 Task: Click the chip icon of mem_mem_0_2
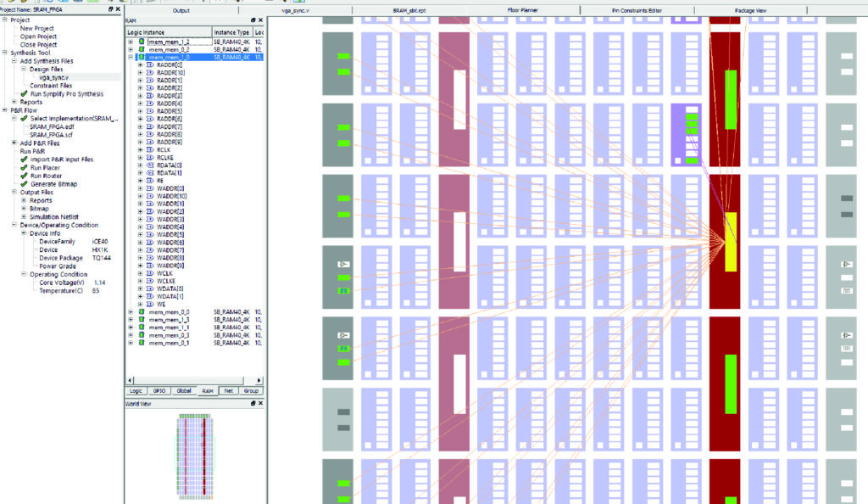pos(142,49)
